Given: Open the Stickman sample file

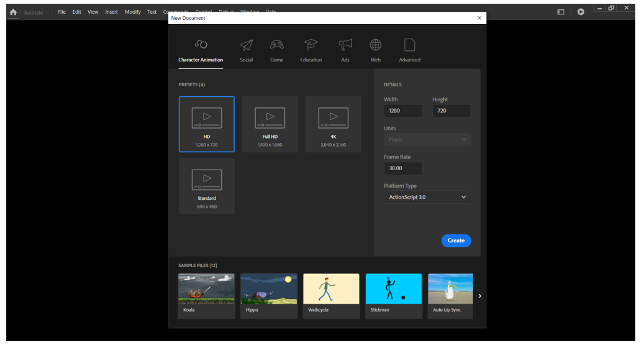Looking at the screenshot, I should (x=394, y=296).
